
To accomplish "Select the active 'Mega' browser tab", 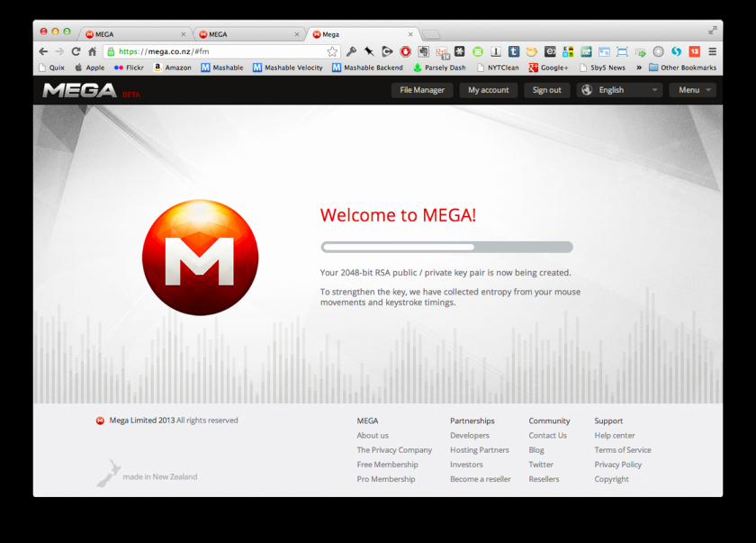I will click(363, 34).
